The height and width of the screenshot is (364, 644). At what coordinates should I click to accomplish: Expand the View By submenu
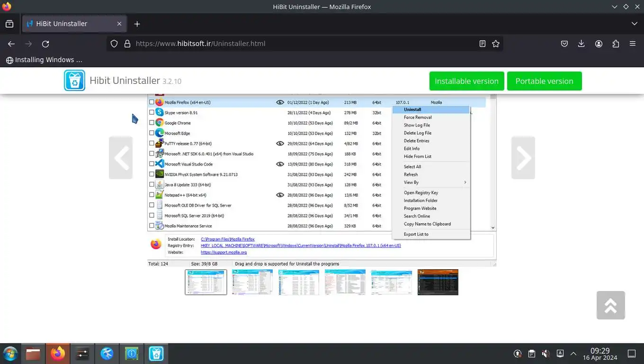431,182
